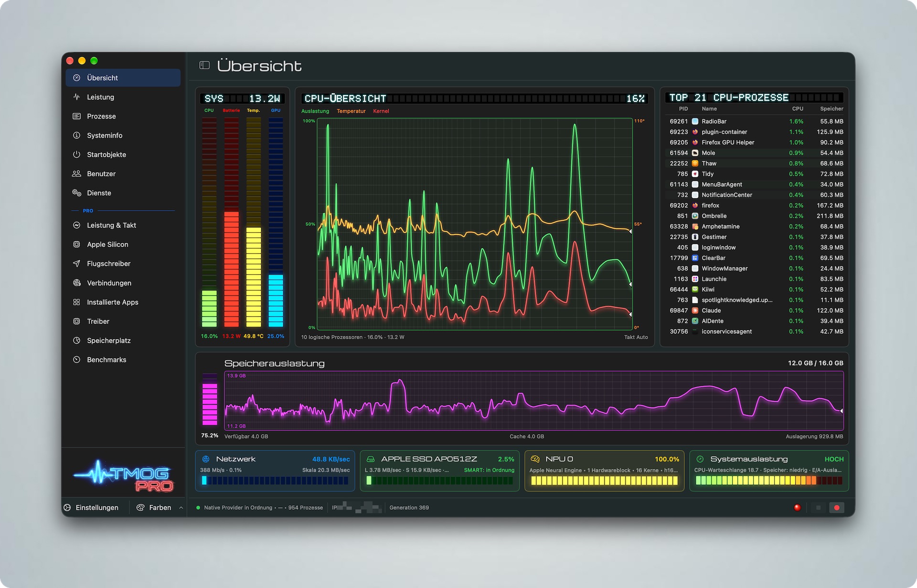The width and height of the screenshot is (917, 588).
Task: Open the Systeminfo page
Action: tap(123, 135)
